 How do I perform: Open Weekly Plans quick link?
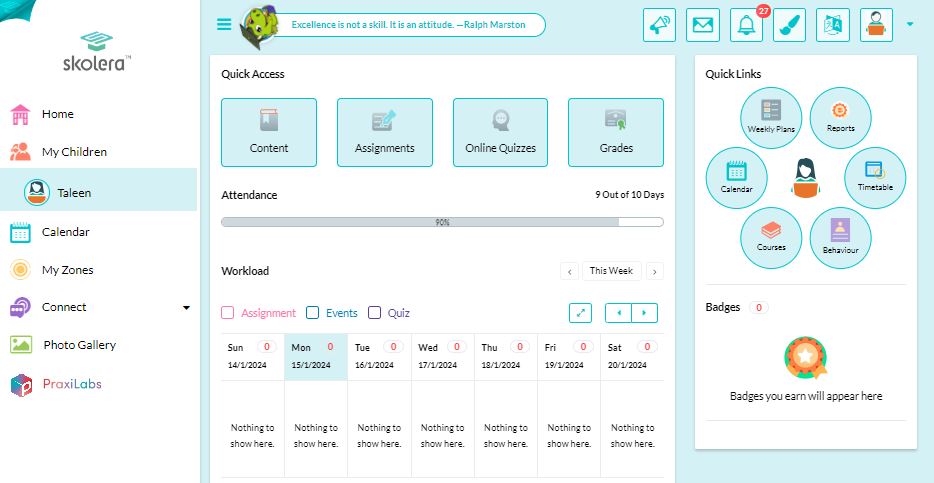coord(771,117)
